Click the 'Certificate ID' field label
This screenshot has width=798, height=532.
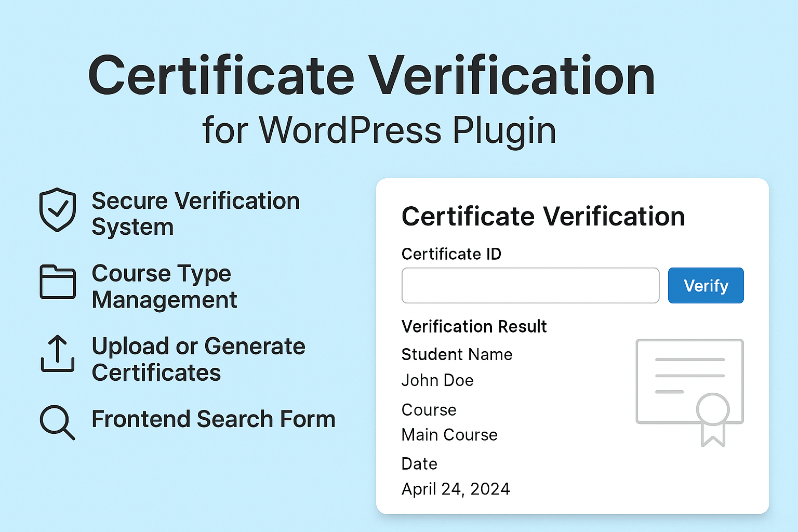[451, 254]
